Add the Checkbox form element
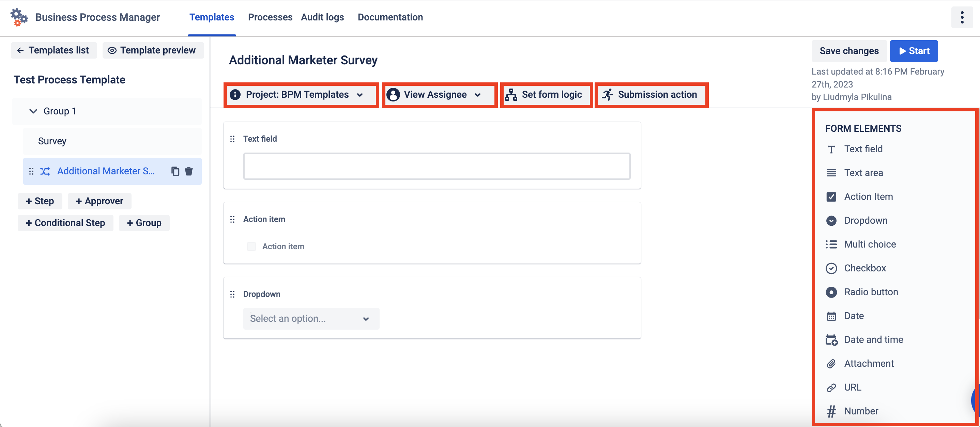This screenshot has height=427, width=980. coord(865,268)
